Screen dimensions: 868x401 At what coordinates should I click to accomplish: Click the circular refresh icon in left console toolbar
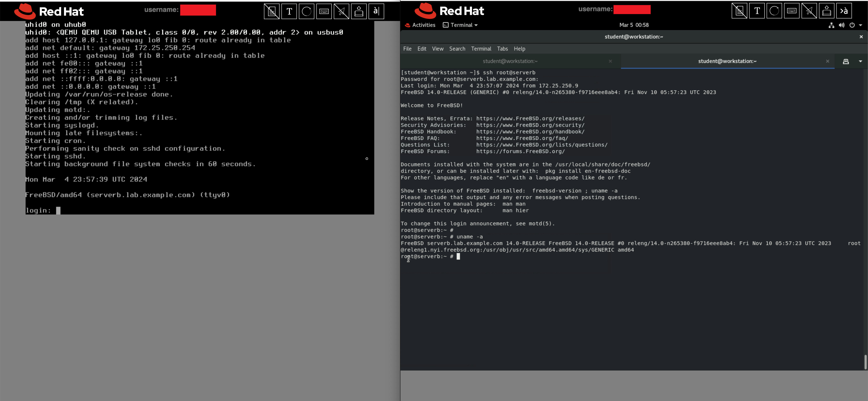tap(306, 12)
